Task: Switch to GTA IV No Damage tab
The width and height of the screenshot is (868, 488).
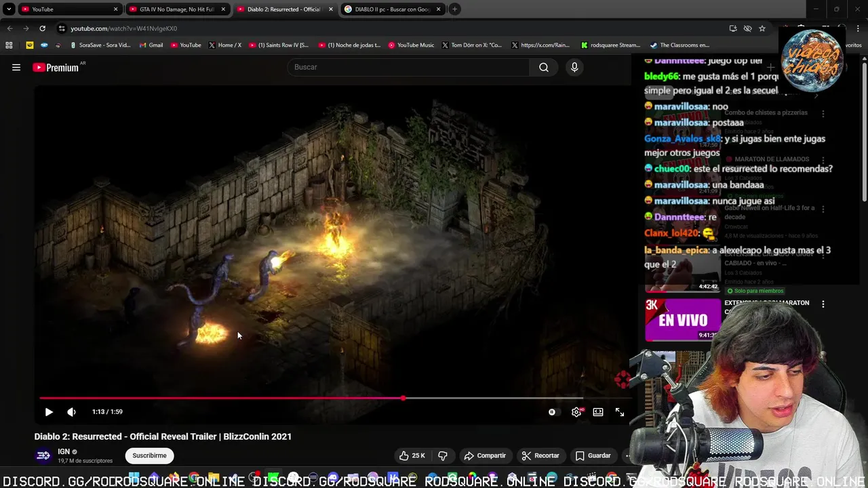Action: coord(176,9)
